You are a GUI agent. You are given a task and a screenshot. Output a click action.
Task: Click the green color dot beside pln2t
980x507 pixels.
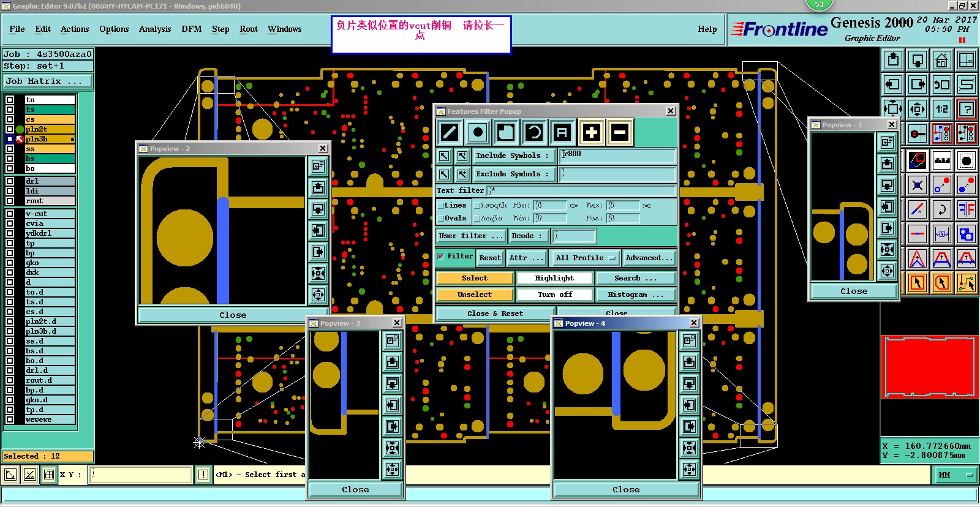point(20,129)
